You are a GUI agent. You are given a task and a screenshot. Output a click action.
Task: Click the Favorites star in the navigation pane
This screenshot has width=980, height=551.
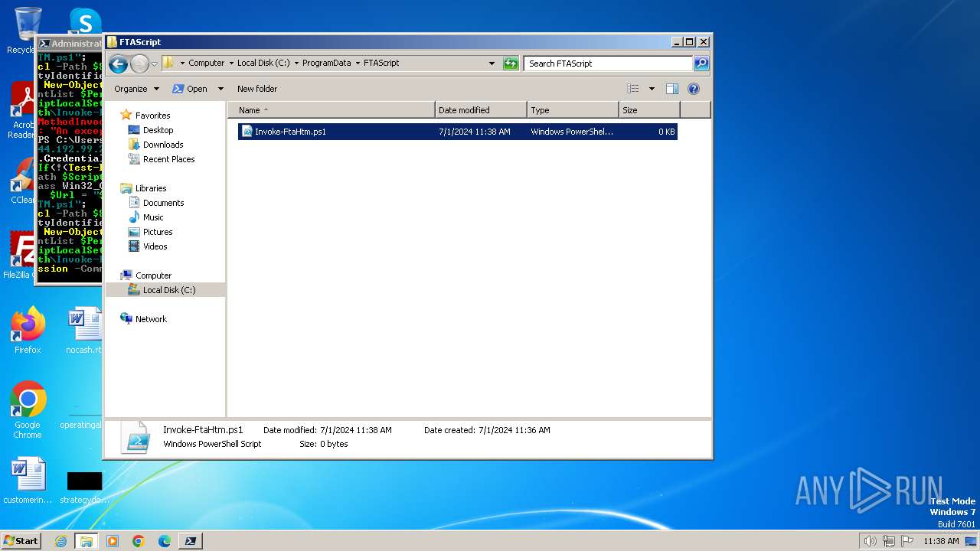pos(126,116)
